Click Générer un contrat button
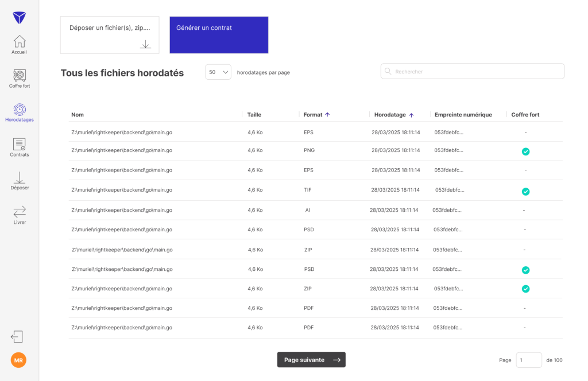Image resolution: width=588 pixels, height=381 pixels. [219, 35]
